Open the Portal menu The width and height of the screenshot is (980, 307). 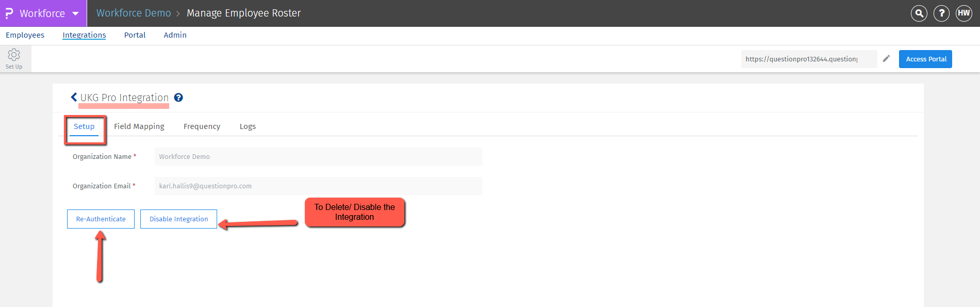(x=135, y=35)
